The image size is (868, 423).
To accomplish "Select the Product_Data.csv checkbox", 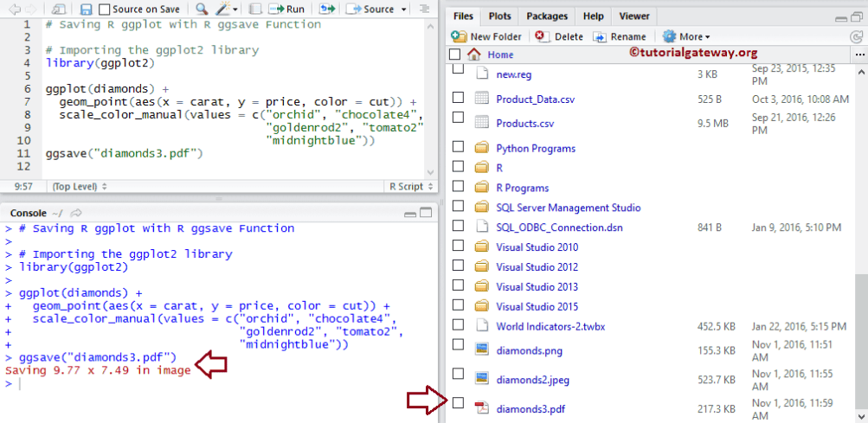I will pos(459,97).
